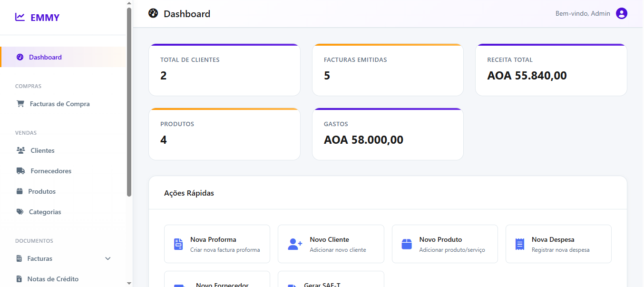This screenshot has height=287, width=644.
Task: Click the truck icon beside Fornecedores
Action: [20, 171]
